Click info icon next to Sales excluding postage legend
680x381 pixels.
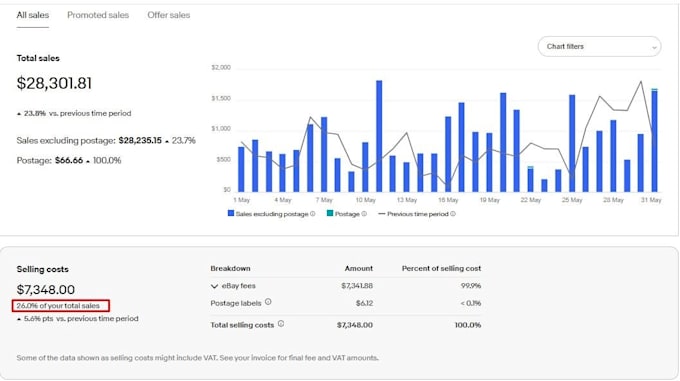pos(313,214)
